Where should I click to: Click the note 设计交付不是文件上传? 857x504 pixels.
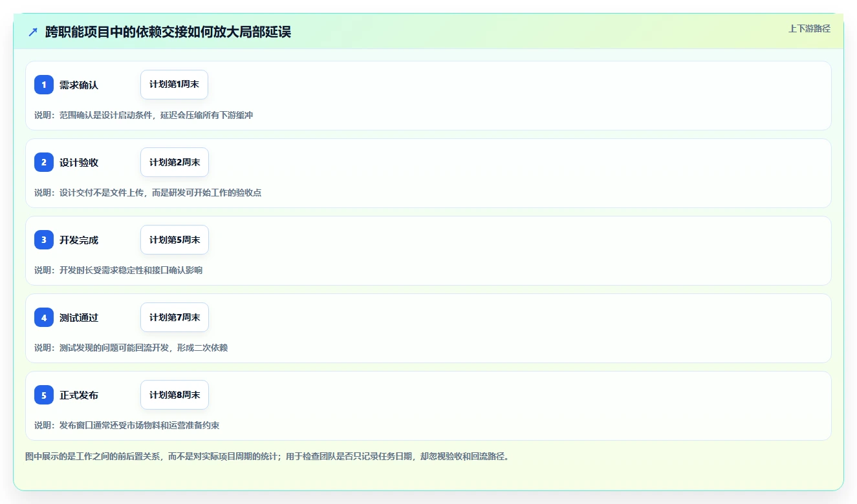(x=102, y=193)
